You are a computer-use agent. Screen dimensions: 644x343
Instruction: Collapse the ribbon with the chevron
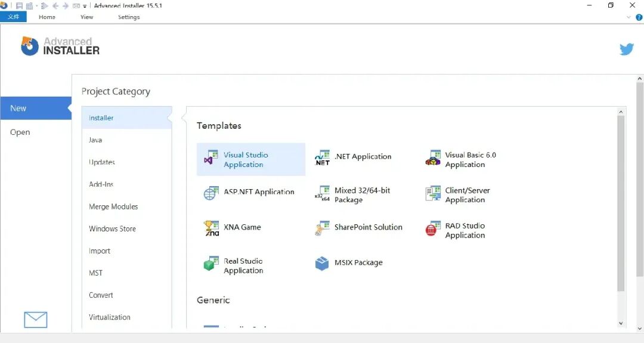coord(628,17)
